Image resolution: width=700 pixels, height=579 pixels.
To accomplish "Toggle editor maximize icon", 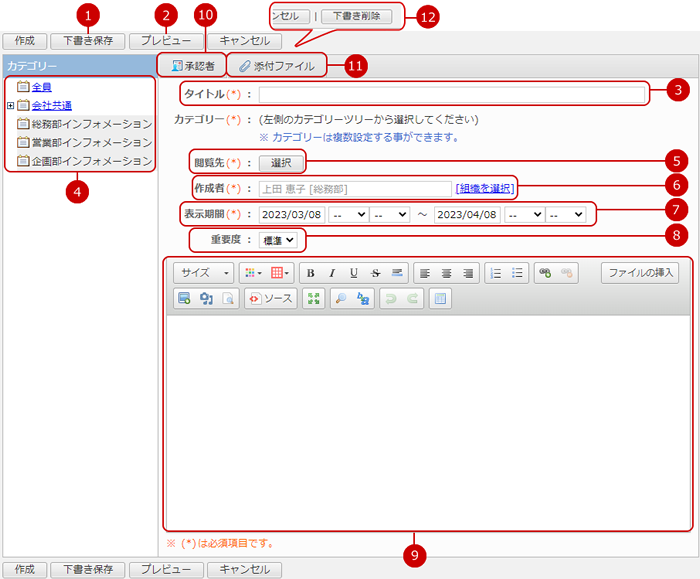I will tap(313, 298).
